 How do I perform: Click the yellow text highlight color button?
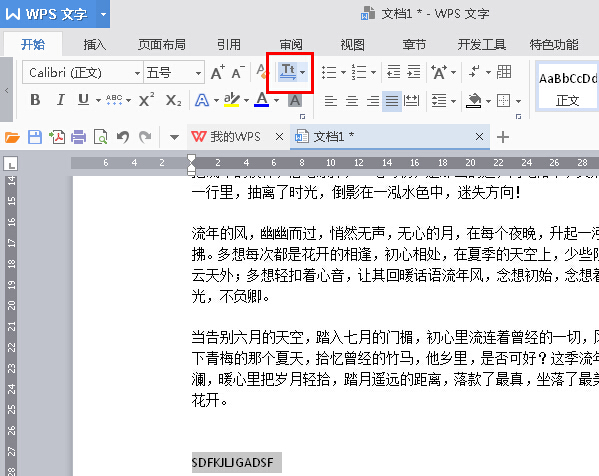tap(232, 100)
